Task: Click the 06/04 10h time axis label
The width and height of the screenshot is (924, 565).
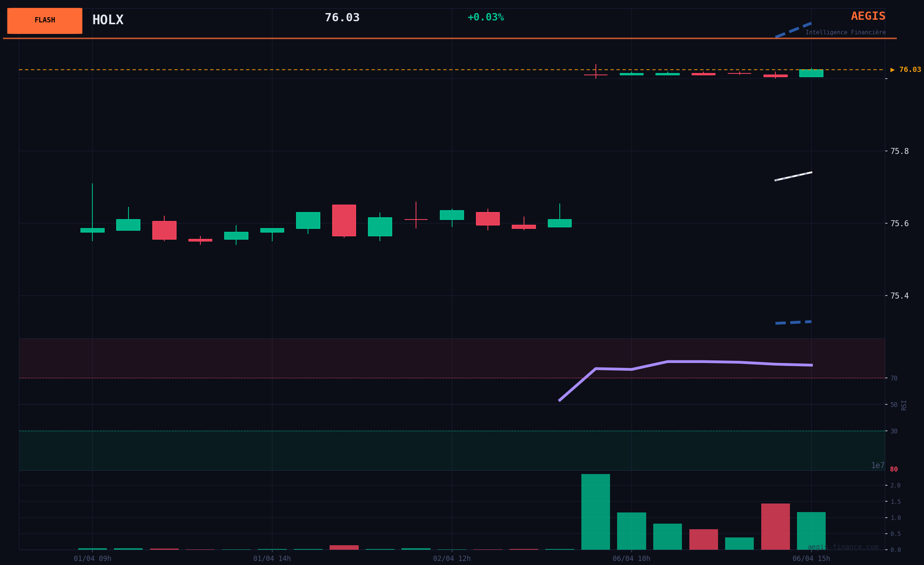Action: [x=631, y=559]
